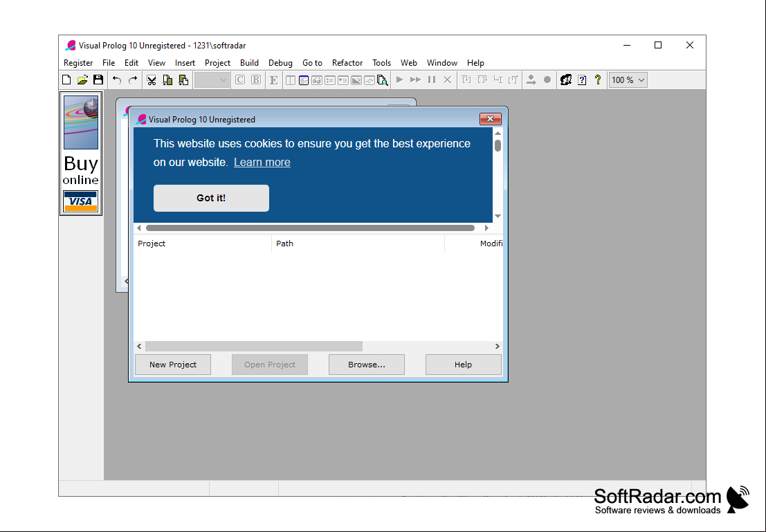
Task: Open the Go to menu
Action: pyautogui.click(x=312, y=62)
